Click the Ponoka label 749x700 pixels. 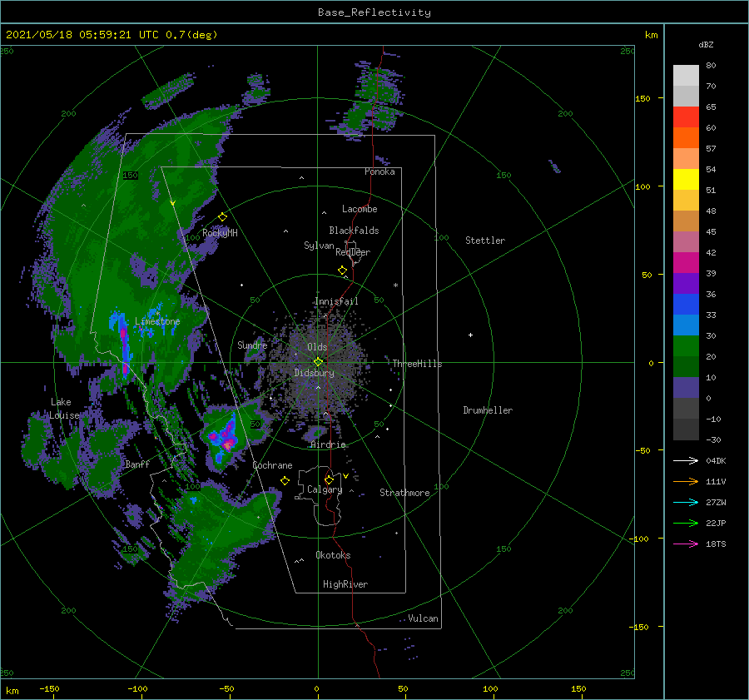click(379, 171)
